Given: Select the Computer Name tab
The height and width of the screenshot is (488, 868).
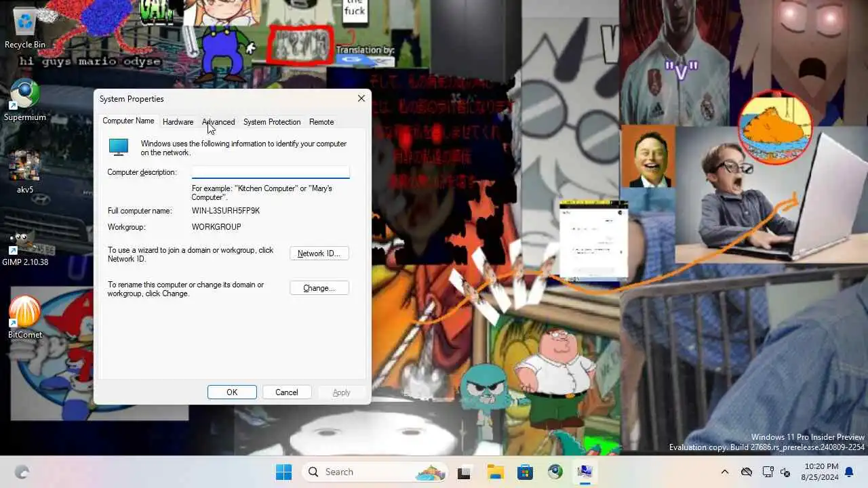Looking at the screenshot, I should point(128,121).
